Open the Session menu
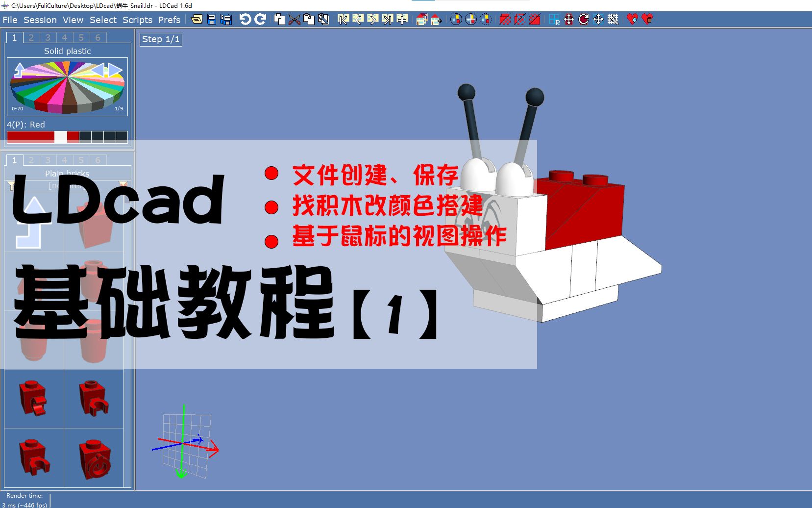 [40, 20]
